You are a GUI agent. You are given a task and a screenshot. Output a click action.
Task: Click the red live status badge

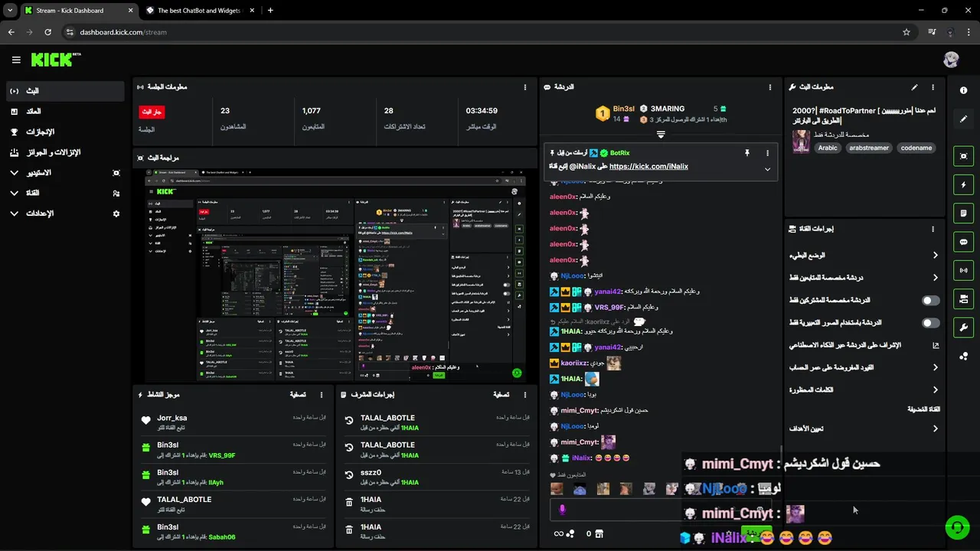pos(152,112)
